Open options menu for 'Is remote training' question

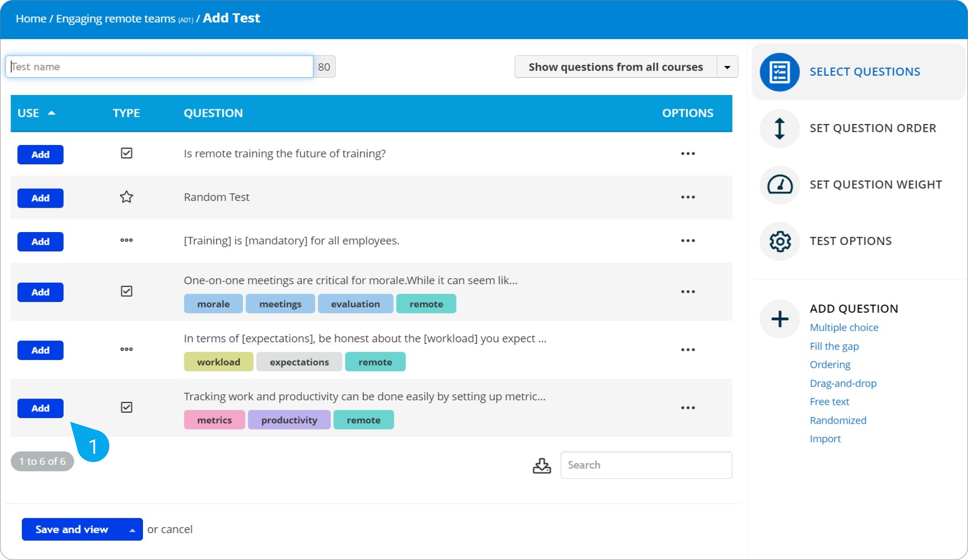(x=688, y=153)
